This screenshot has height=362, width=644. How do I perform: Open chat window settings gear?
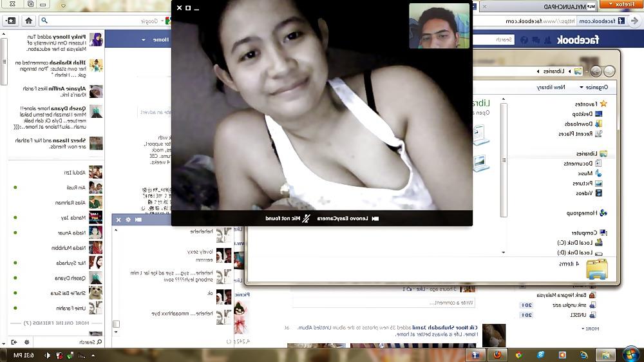[128, 220]
